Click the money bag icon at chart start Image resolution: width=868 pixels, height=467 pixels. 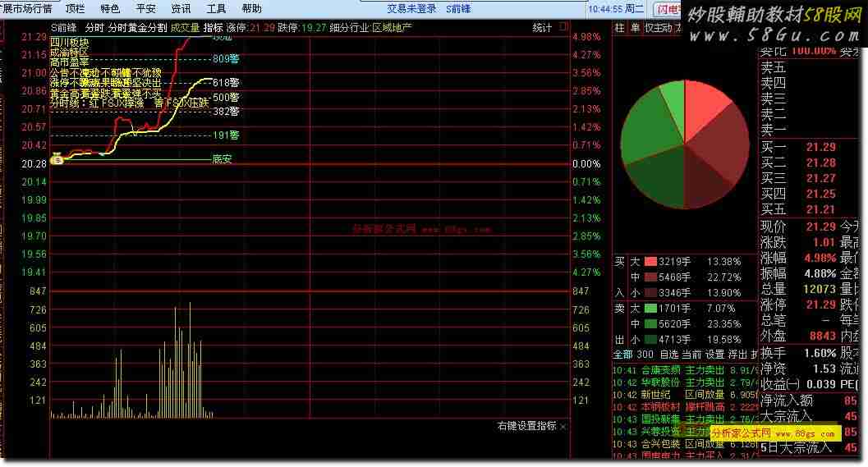coord(57,159)
